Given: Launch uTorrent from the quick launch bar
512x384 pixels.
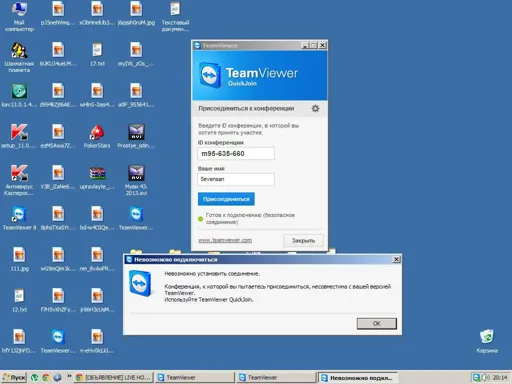Looking at the screenshot, I should coord(34,377).
